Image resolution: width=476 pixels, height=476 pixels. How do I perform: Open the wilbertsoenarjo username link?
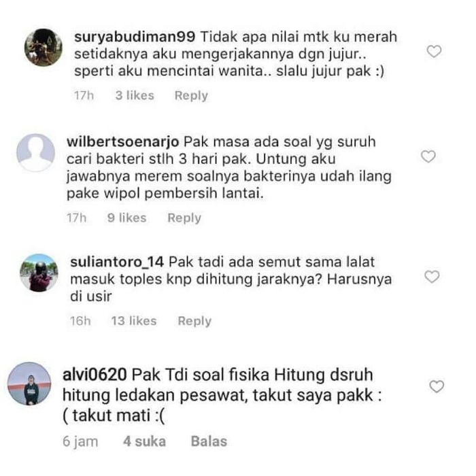click(122, 142)
